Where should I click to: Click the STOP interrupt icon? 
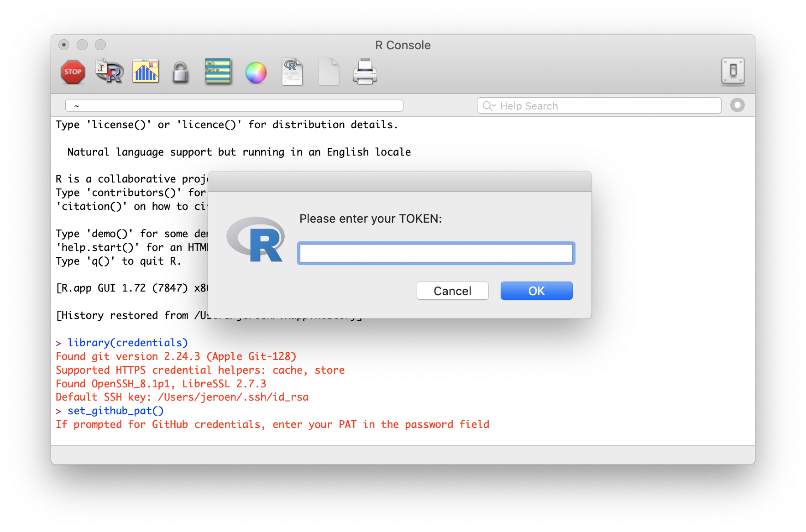pyautogui.click(x=73, y=72)
